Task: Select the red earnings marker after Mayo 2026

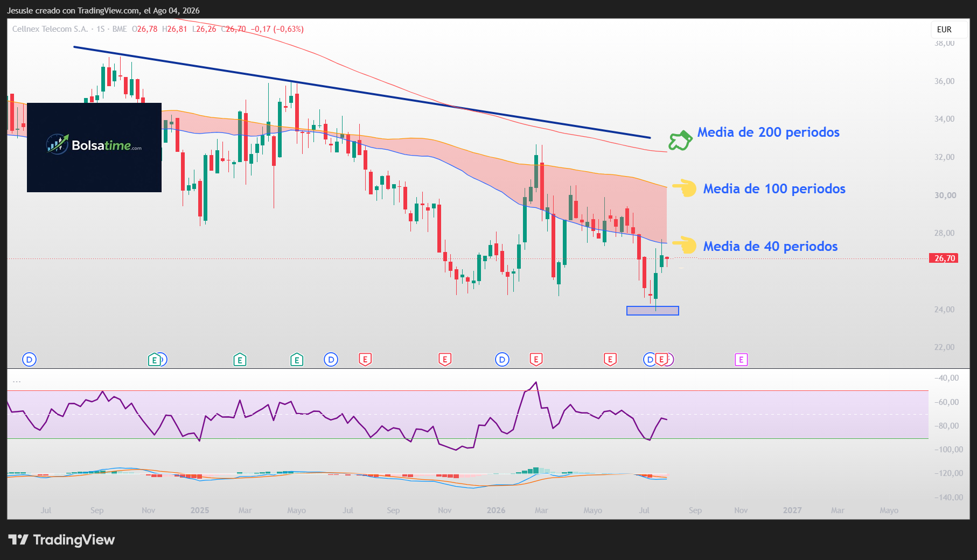Action: (x=610, y=360)
